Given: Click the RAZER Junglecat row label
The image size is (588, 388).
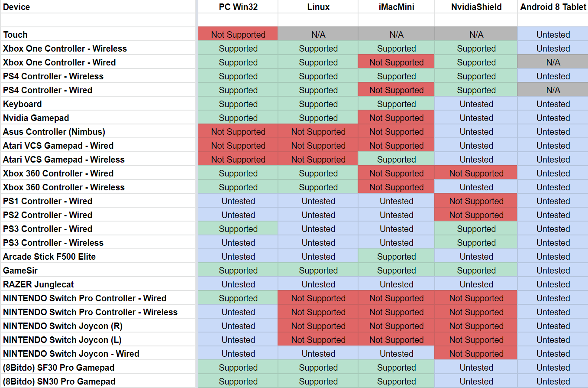Looking at the screenshot, I should (x=39, y=284).
